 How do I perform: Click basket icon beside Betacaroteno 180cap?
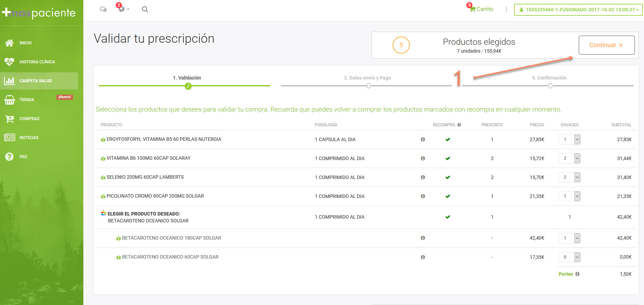point(118,238)
